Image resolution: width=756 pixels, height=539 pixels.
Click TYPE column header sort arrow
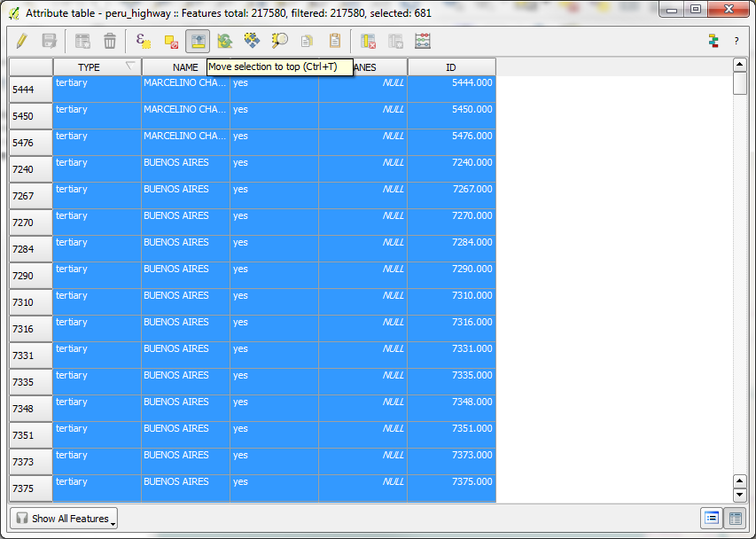click(x=131, y=66)
